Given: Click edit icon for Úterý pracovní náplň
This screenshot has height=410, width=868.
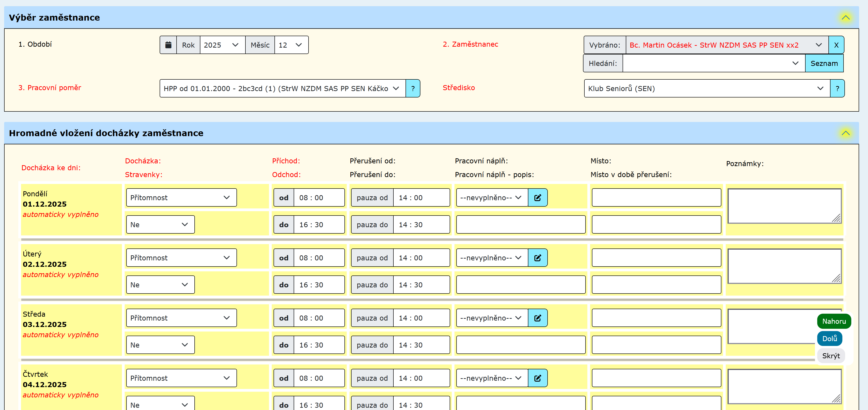Looking at the screenshot, I should (537, 258).
